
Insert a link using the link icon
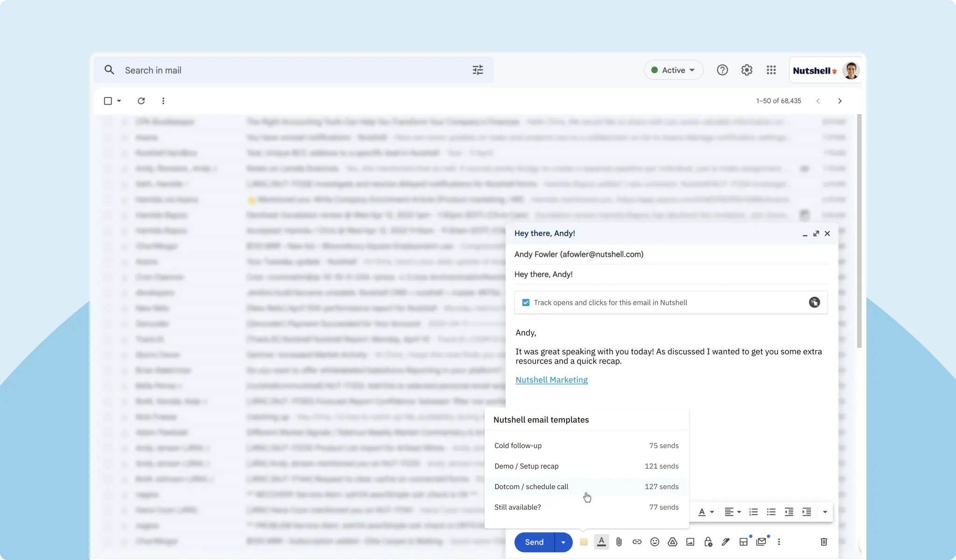tap(636, 542)
